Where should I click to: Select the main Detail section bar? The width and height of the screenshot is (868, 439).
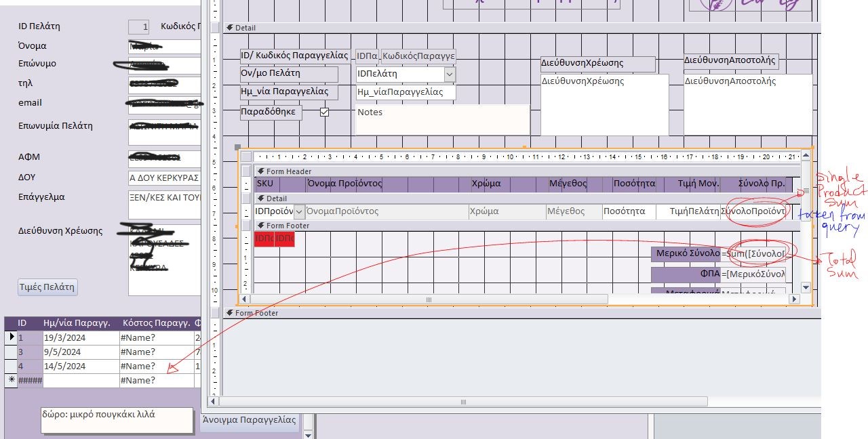(521, 28)
